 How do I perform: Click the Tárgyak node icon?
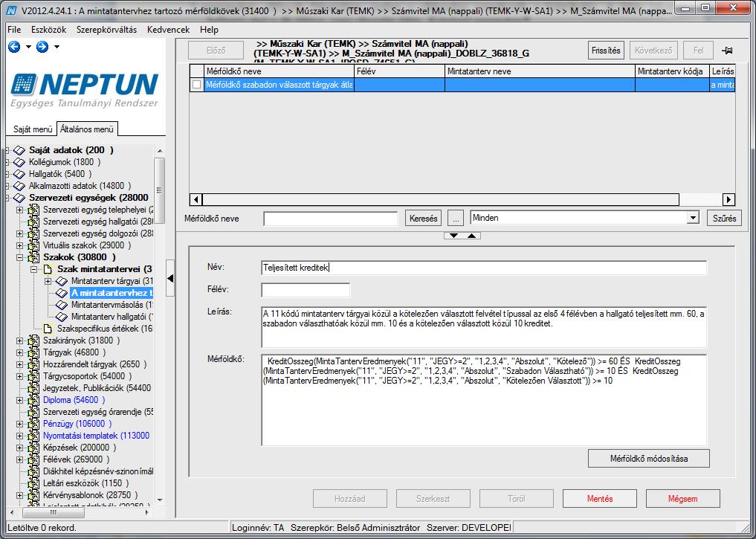tap(33, 352)
